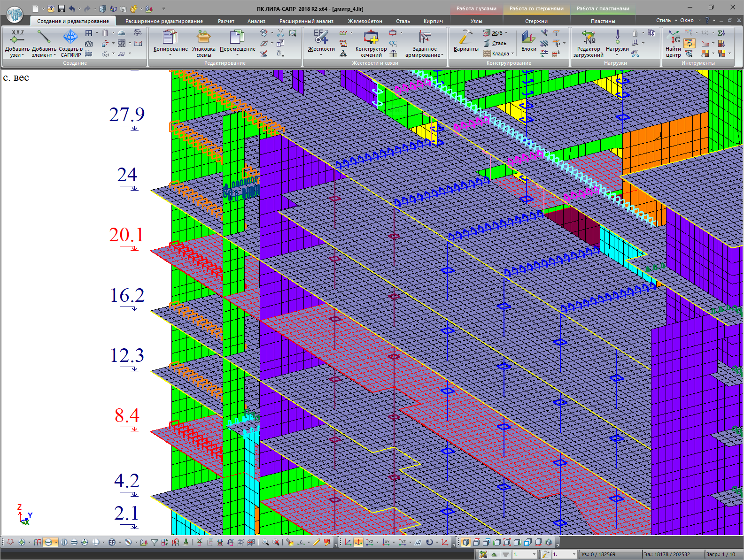Expand the Копирование dropdown

coord(170,55)
